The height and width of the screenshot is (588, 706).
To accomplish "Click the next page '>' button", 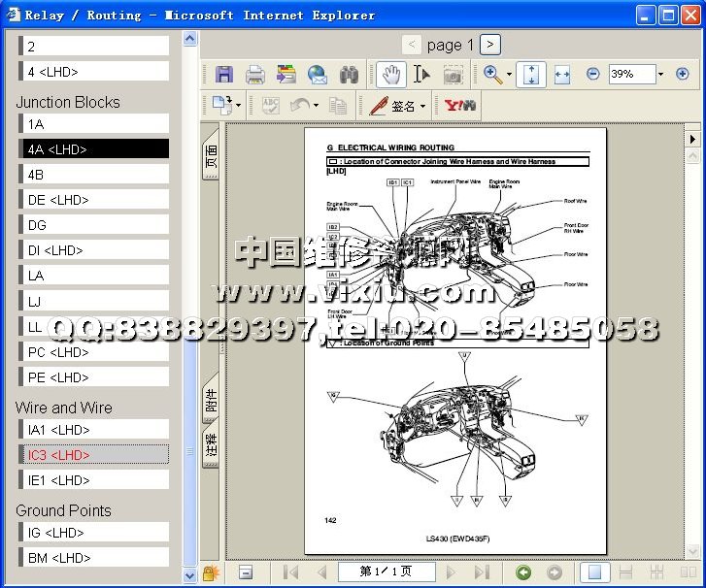I will tap(489, 45).
